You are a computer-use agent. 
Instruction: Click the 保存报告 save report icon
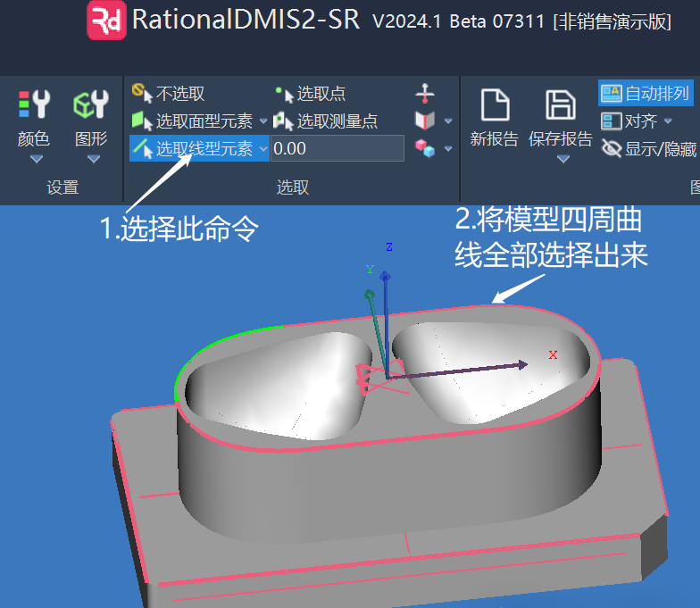point(560,105)
